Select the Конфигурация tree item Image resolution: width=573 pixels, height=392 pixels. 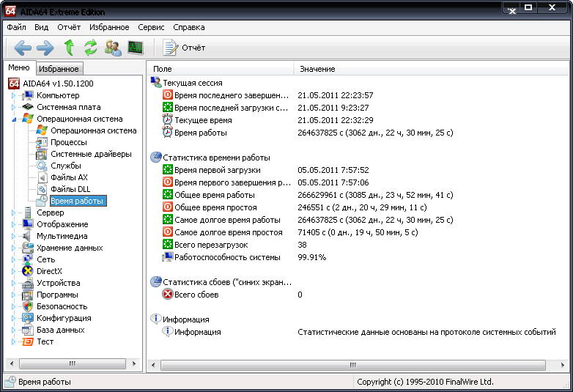(x=64, y=318)
